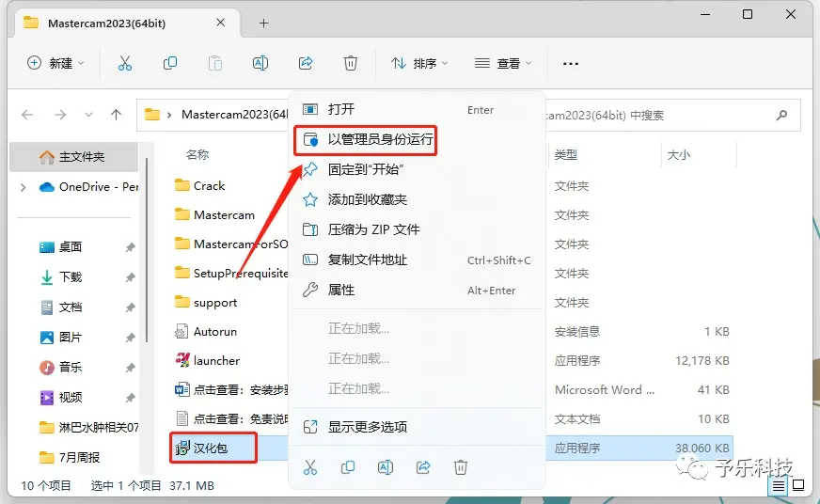This screenshot has height=504, width=820.
Task: Select Word document 点击查看:安装步骤
Action: click(x=230, y=390)
